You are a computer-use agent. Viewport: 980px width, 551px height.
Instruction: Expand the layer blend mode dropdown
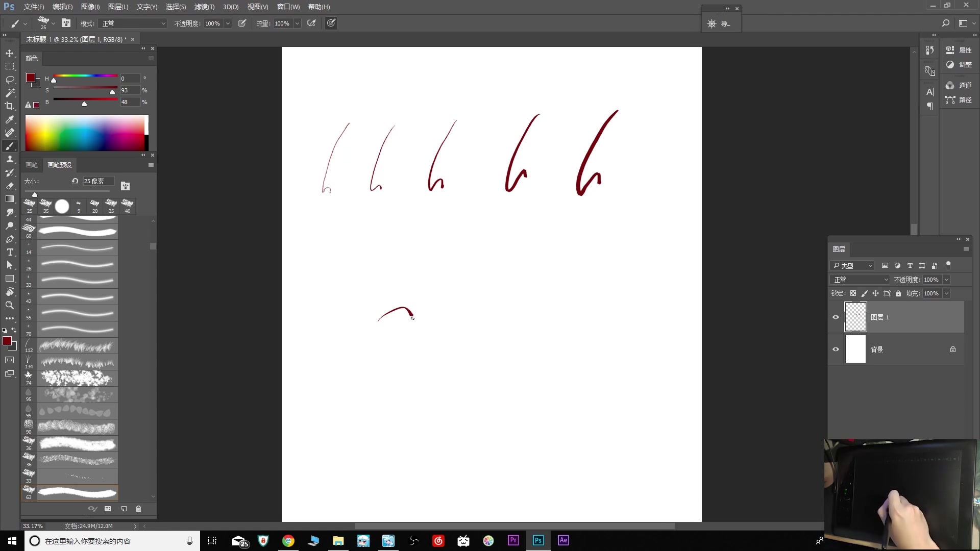[x=860, y=280]
